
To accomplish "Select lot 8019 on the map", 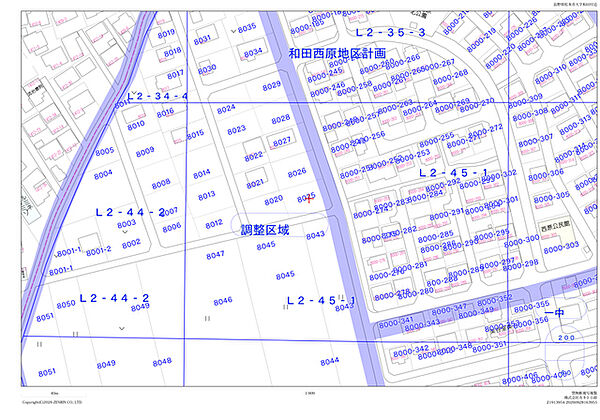I will (166, 34).
